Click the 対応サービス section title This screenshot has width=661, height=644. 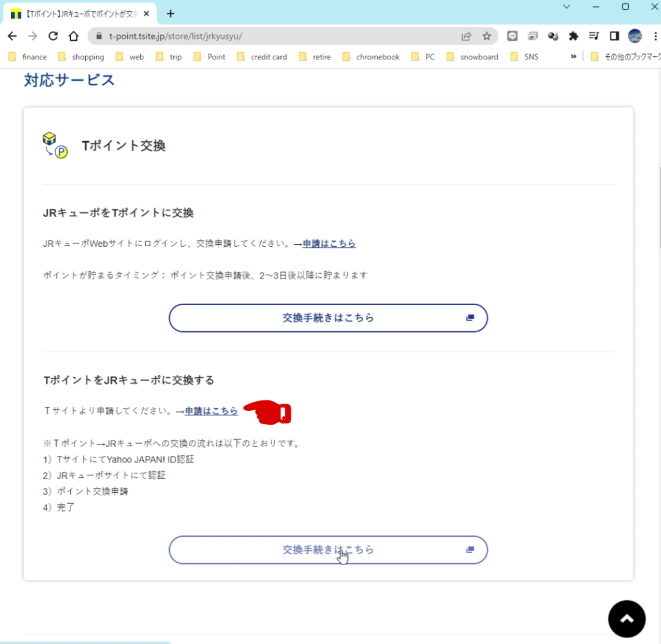(x=69, y=80)
